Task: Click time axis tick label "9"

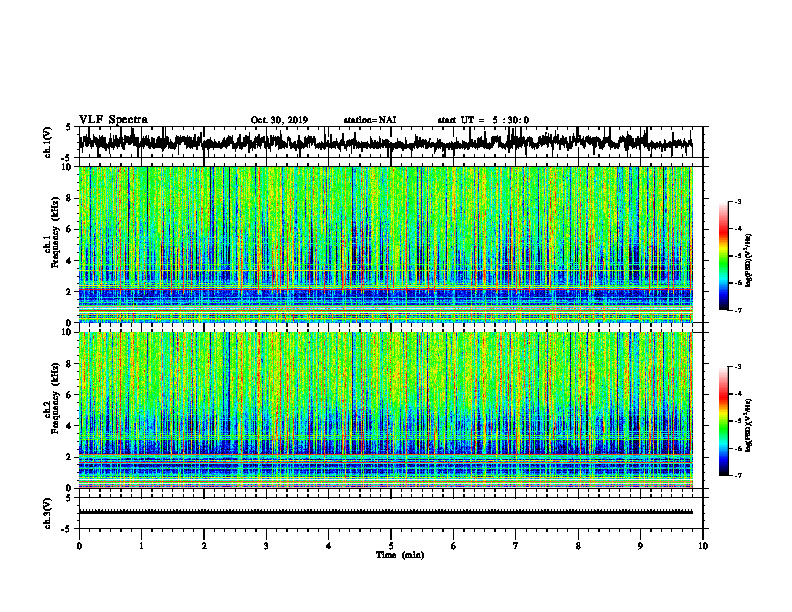Action: [x=640, y=546]
